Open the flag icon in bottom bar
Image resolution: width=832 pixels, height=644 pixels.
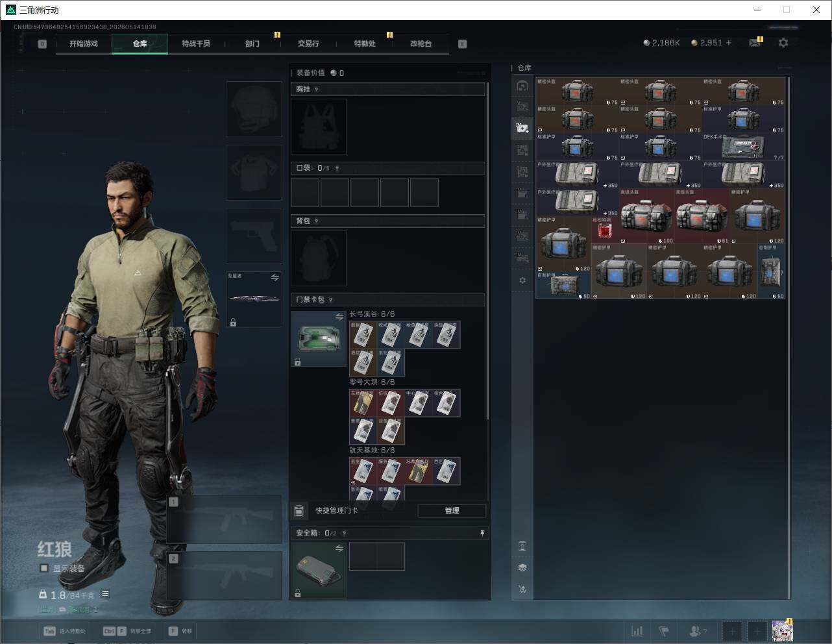(x=664, y=631)
